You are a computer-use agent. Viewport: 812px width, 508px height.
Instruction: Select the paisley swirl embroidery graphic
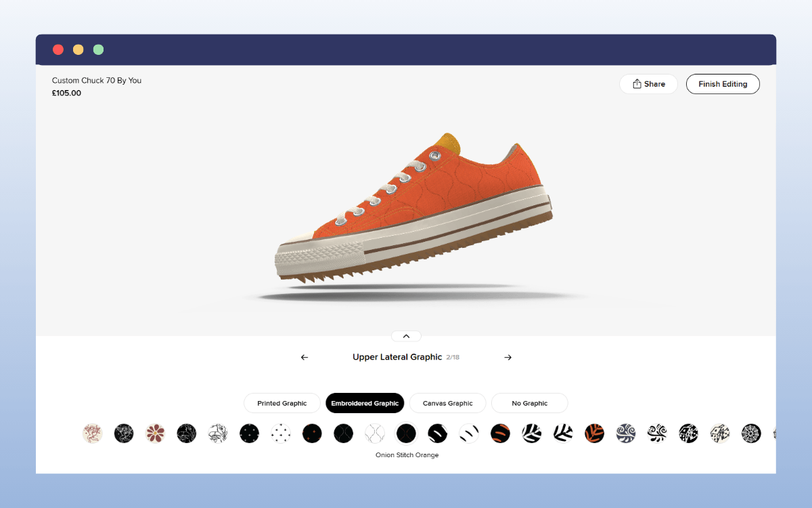[x=625, y=433]
